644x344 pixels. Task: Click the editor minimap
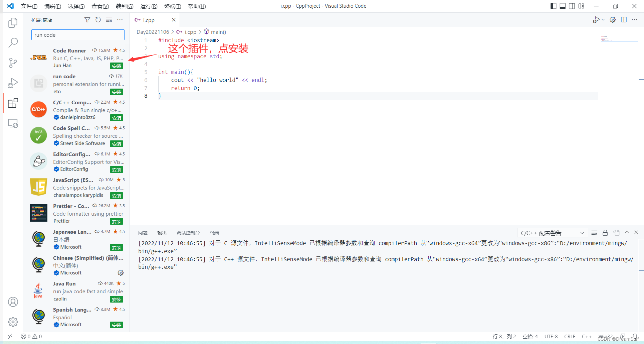click(x=619, y=39)
